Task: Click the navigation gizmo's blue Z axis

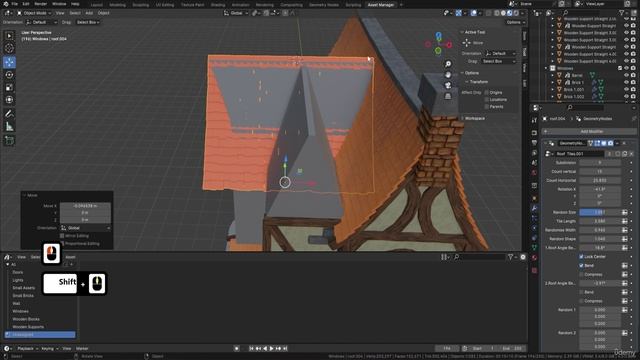Action: (x=438, y=36)
